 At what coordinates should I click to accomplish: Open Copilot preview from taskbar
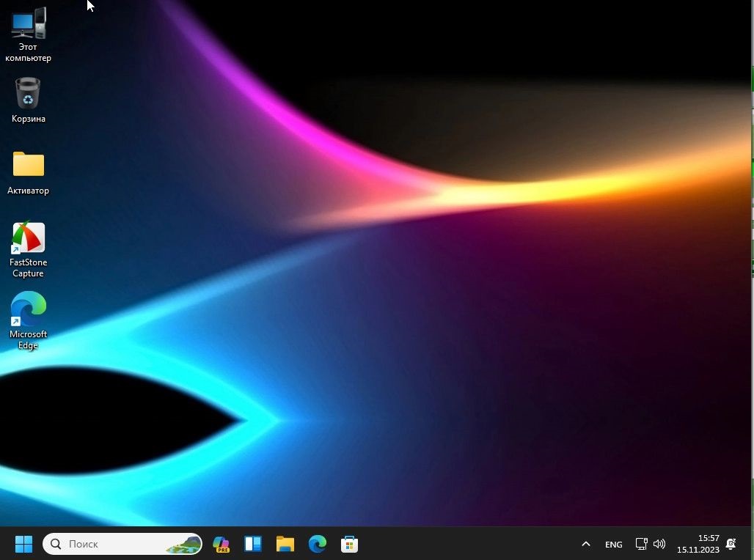point(221,544)
